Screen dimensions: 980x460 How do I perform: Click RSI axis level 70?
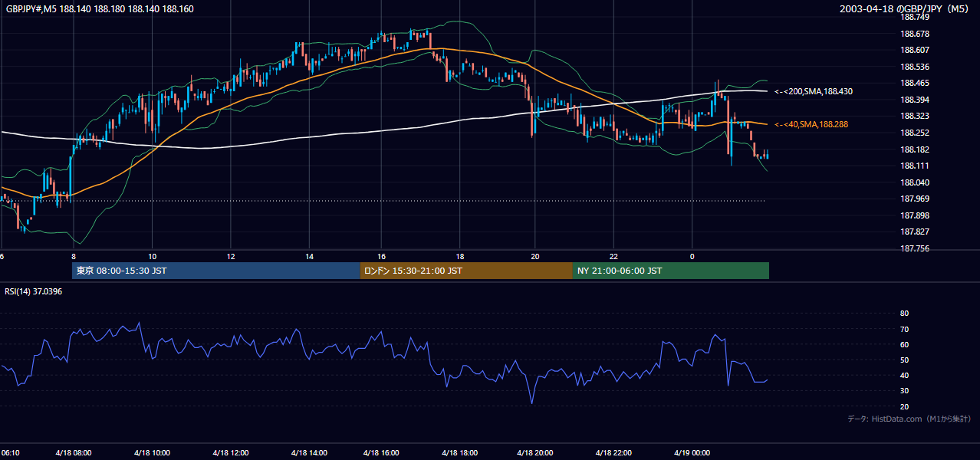click(x=904, y=329)
